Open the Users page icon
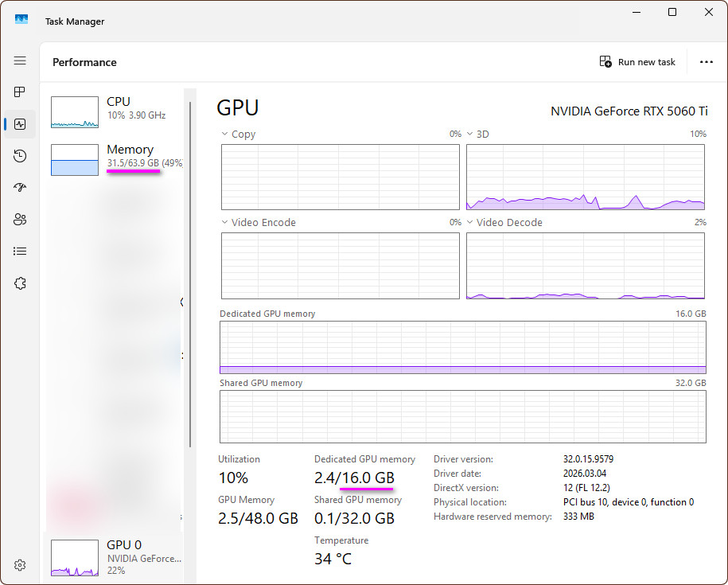This screenshot has height=585, width=728. coord(20,220)
